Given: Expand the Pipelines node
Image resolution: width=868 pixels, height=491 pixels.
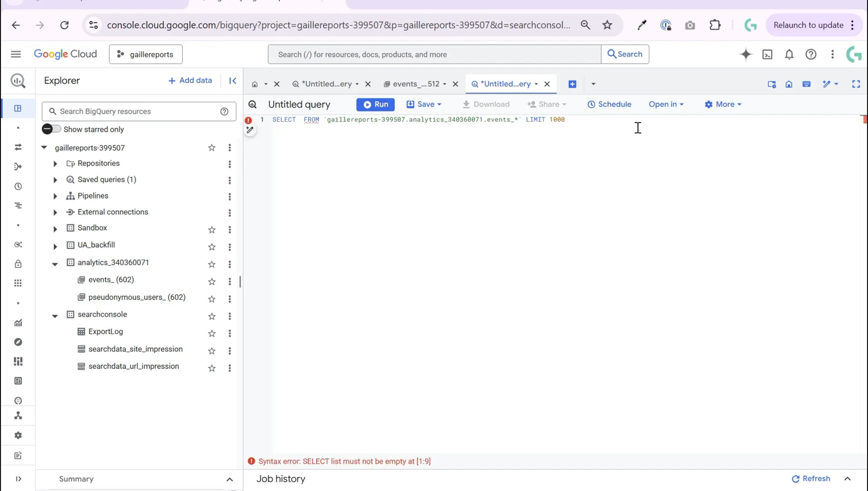Looking at the screenshot, I should click(55, 196).
